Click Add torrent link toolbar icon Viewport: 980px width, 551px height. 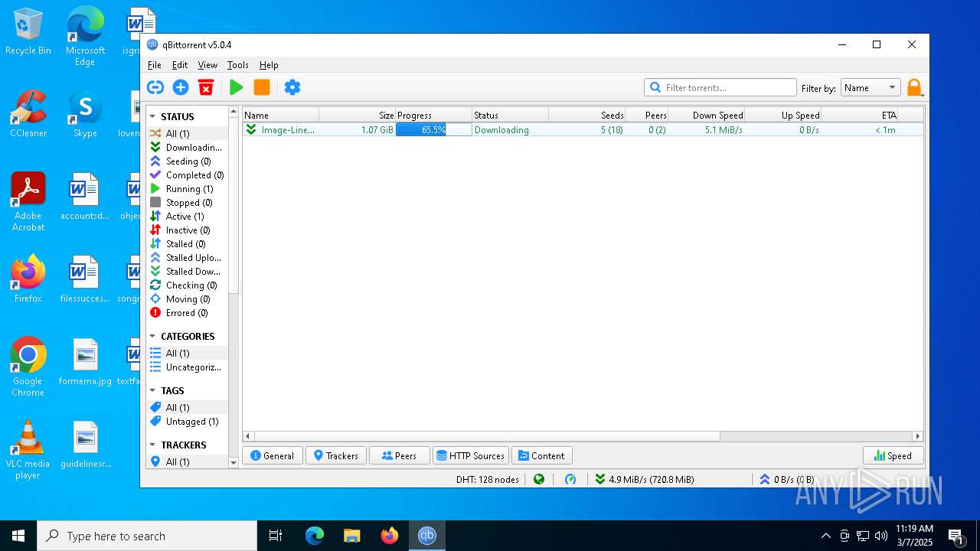pos(155,87)
